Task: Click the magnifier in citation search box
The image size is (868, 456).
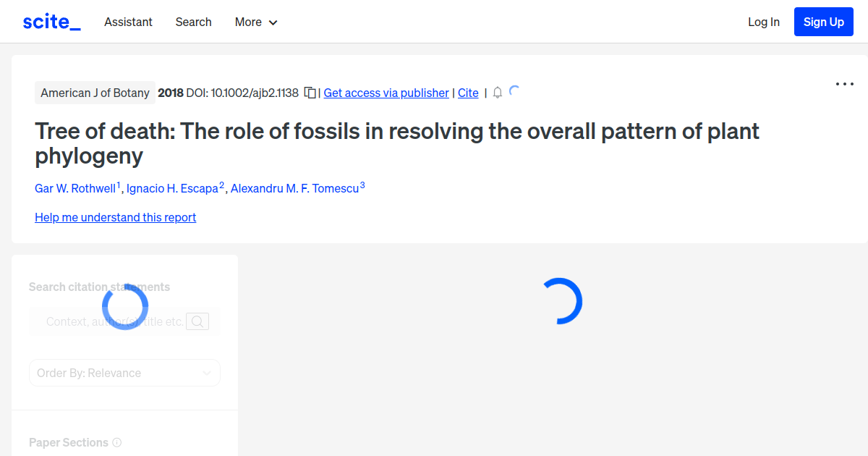Action: (197, 321)
